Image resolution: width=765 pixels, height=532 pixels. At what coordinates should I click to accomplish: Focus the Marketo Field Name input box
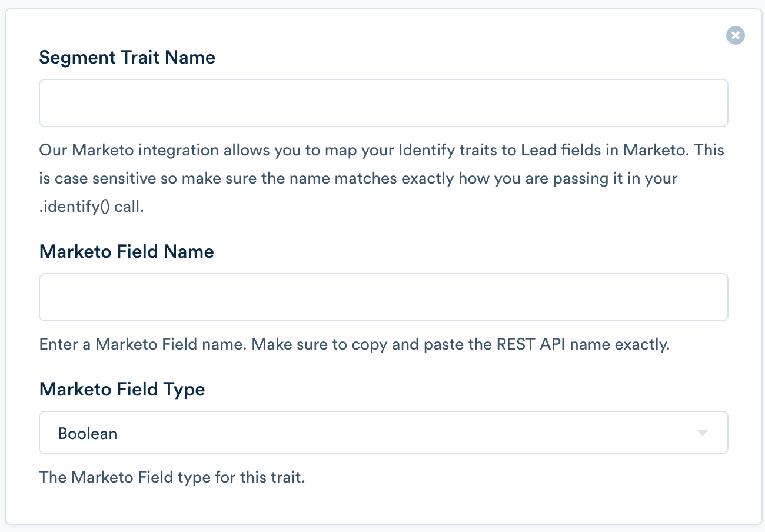coord(384,297)
